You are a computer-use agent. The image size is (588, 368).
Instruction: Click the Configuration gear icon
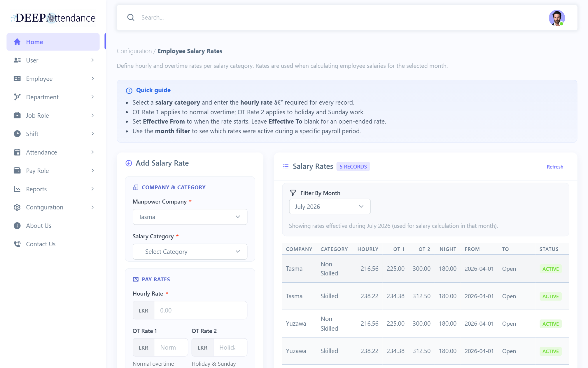(17, 207)
